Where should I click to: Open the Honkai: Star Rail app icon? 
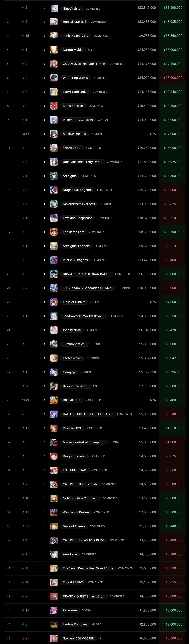pyautogui.click(x=54, y=22)
